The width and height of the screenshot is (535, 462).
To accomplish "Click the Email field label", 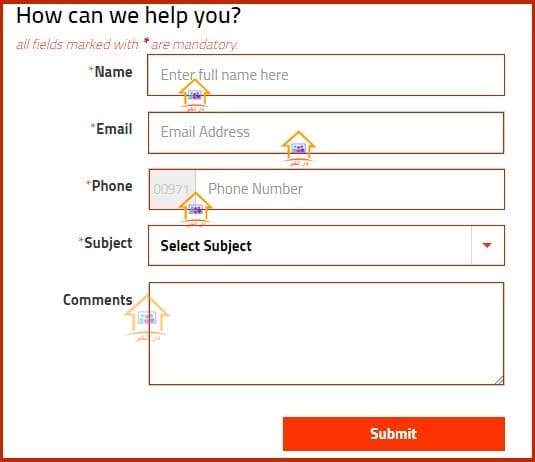I will click(x=114, y=129).
